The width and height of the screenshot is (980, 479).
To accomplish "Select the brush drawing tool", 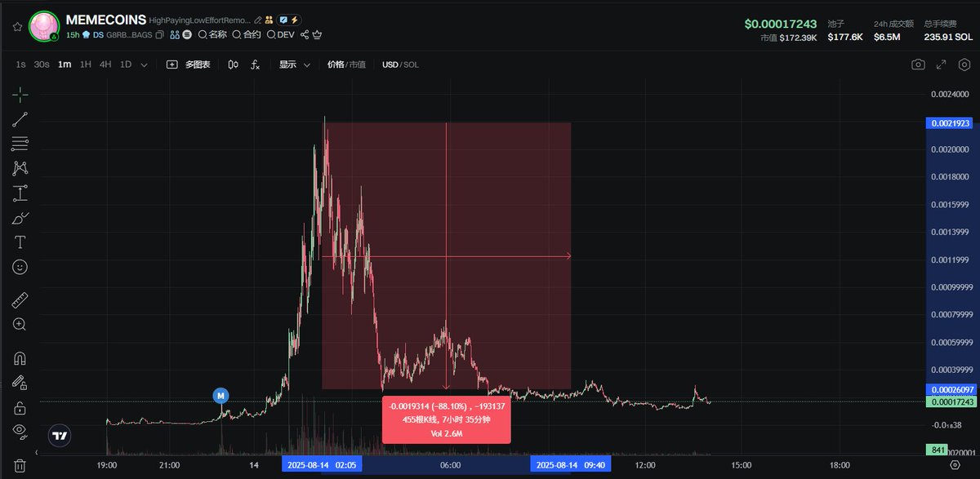I will tap(20, 218).
